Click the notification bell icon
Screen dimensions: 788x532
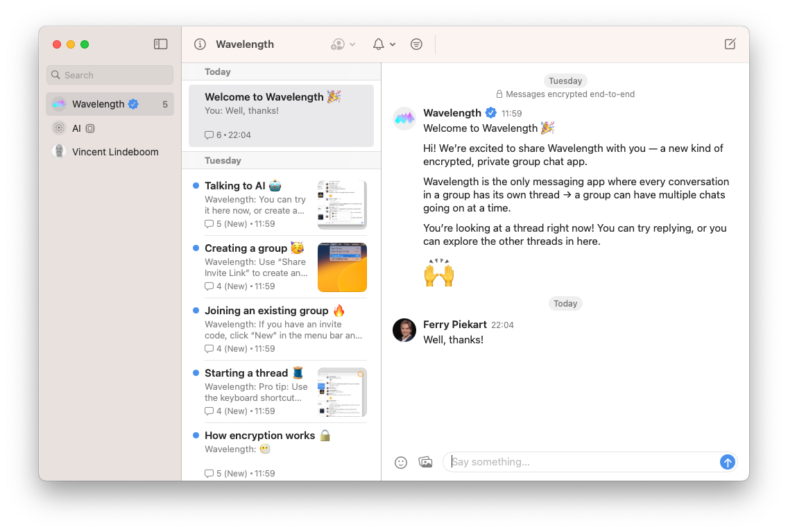tap(379, 44)
